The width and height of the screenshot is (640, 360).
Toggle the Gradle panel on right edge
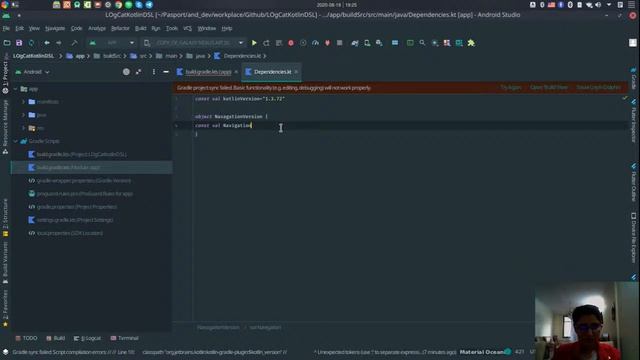tap(633, 79)
